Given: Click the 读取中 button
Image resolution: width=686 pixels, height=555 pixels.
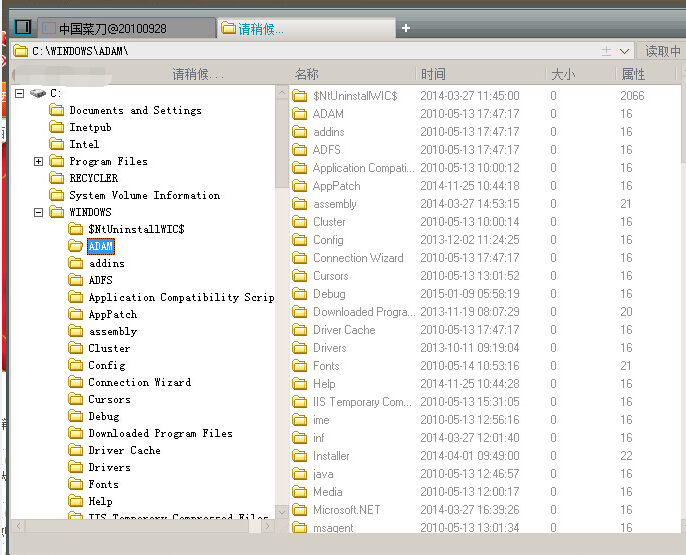Looking at the screenshot, I should [662, 51].
